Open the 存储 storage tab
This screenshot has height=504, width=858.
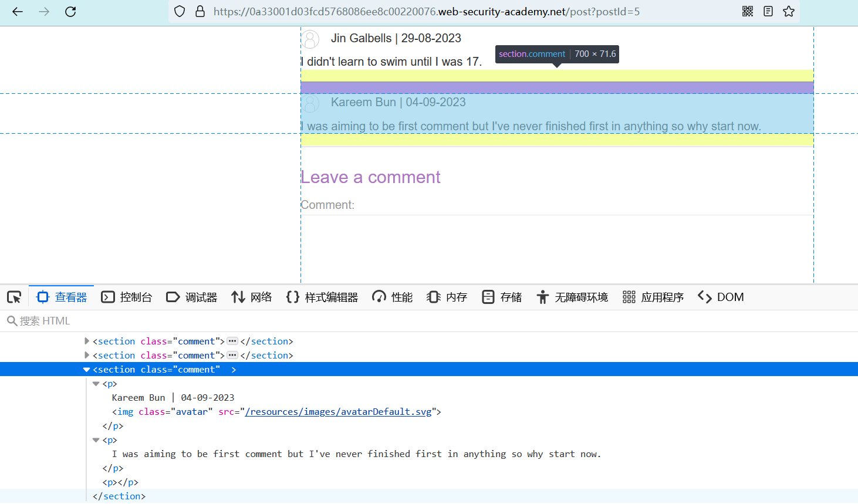[502, 297]
